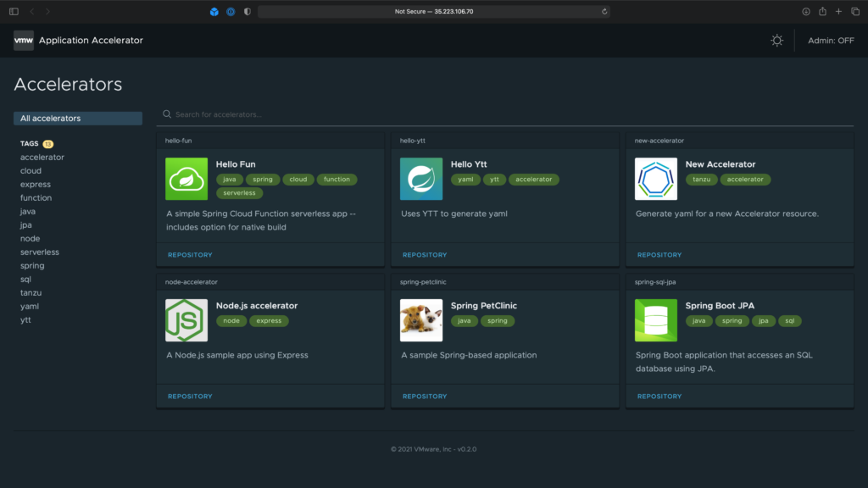Filter by cloud tag in sidebar
The height and width of the screenshot is (488, 868).
click(x=31, y=171)
